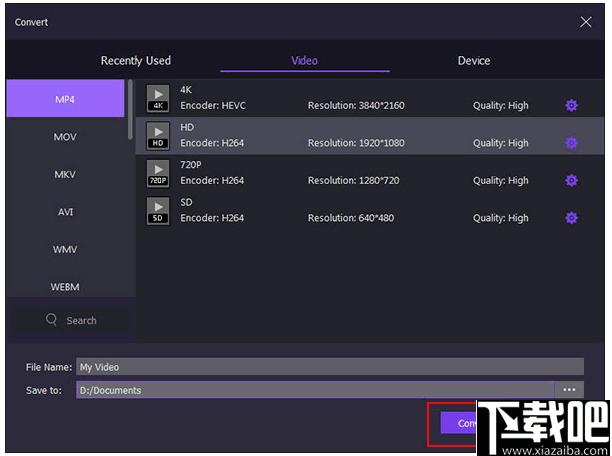Select MOV format in sidebar

coord(65,137)
